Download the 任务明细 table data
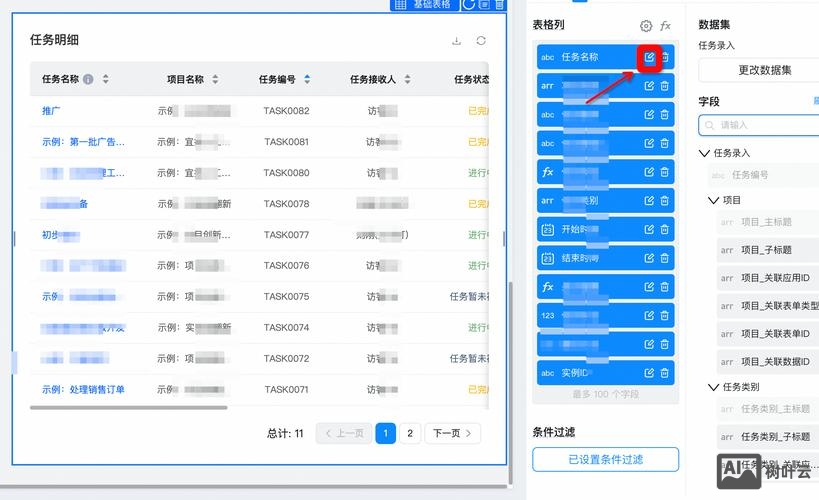819x500 pixels. [457, 41]
